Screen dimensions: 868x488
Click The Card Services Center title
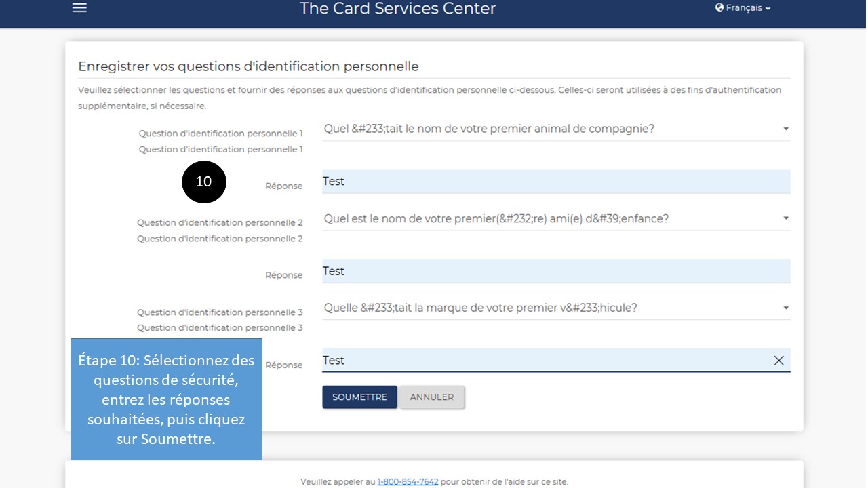pos(398,9)
